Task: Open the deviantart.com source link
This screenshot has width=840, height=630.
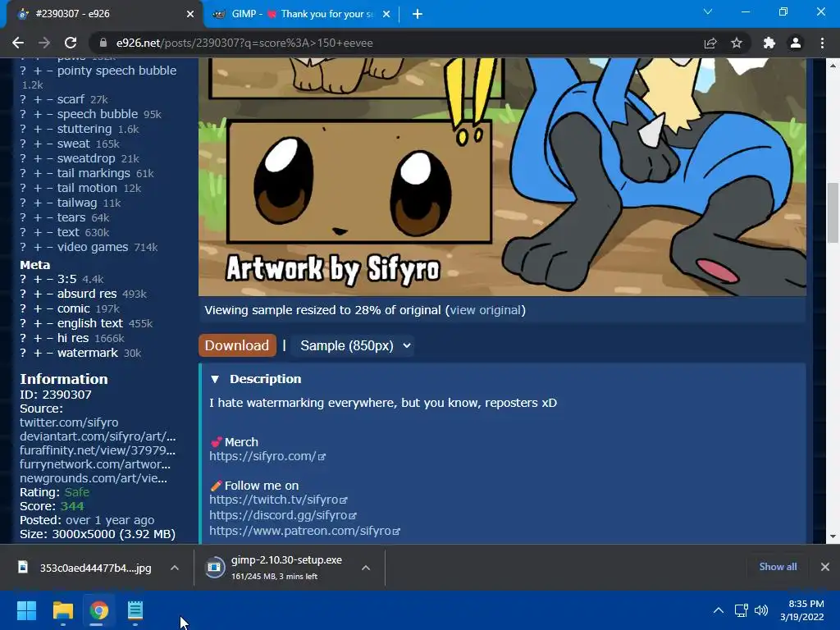Action: click(98, 436)
